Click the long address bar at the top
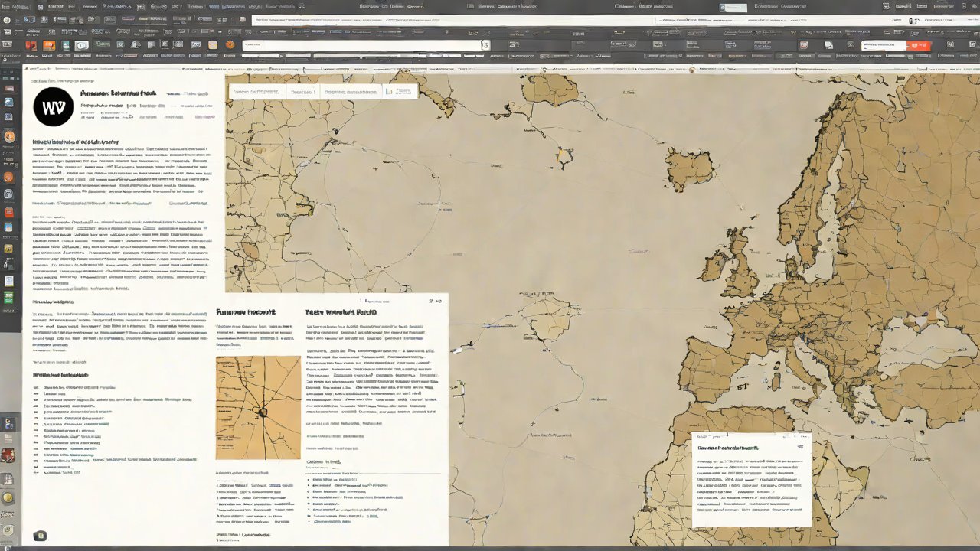Viewport: 980px width, 551px height. 361,46
